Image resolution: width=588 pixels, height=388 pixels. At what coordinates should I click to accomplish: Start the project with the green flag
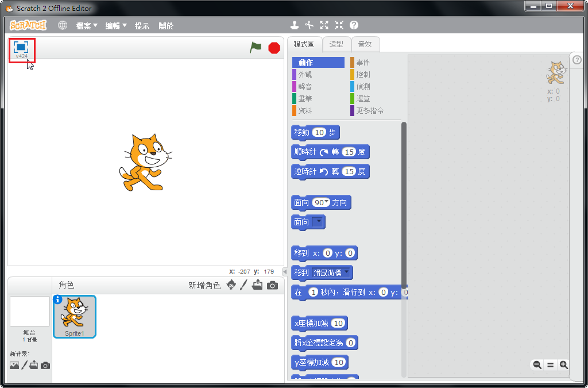click(x=256, y=48)
